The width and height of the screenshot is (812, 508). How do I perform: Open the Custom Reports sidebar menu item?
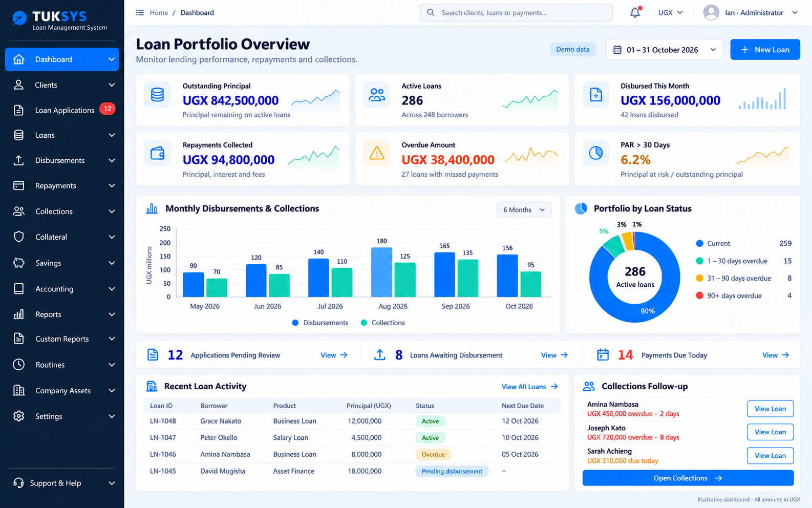(x=62, y=339)
